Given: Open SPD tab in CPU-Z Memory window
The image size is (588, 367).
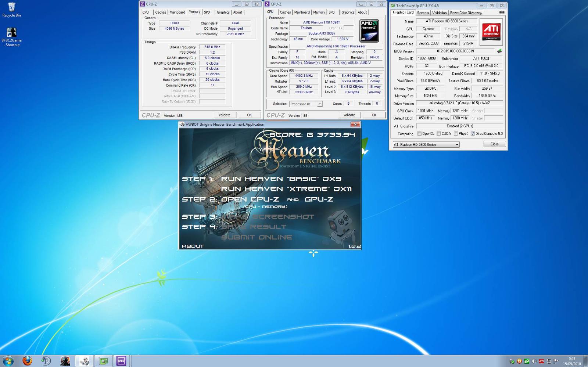Looking at the screenshot, I should [207, 12].
